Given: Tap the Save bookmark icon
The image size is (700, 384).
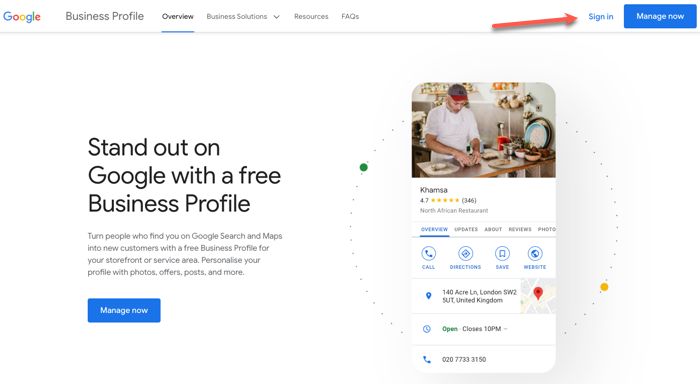Looking at the screenshot, I should [502, 254].
